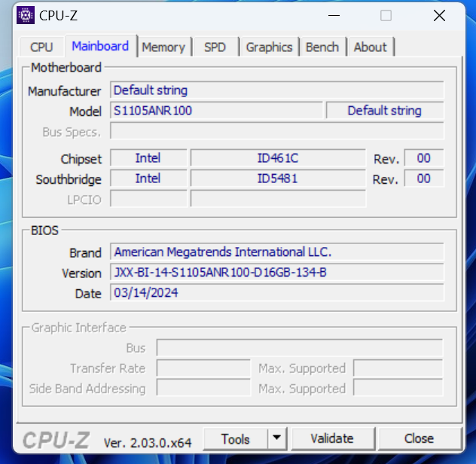This screenshot has width=476, height=464.
Task: Open the About tab
Action: coord(371,47)
